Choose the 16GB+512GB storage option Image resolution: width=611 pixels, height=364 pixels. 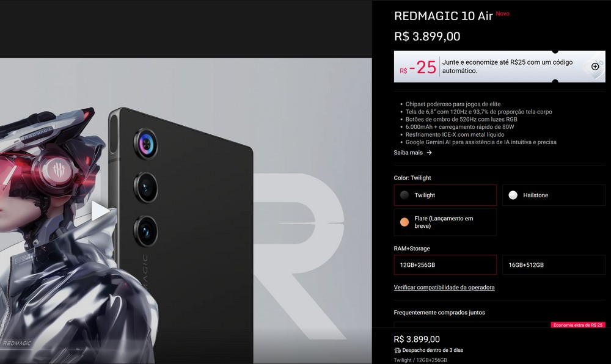554,264
